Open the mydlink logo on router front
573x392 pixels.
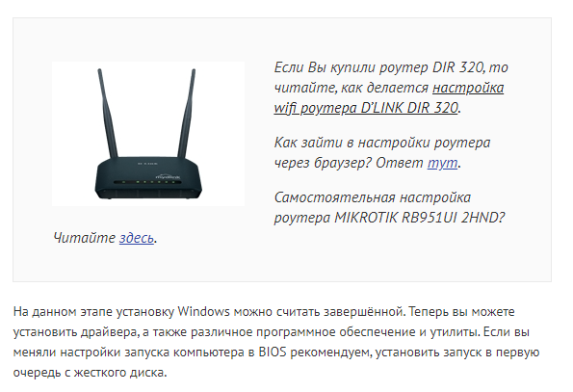point(168,176)
